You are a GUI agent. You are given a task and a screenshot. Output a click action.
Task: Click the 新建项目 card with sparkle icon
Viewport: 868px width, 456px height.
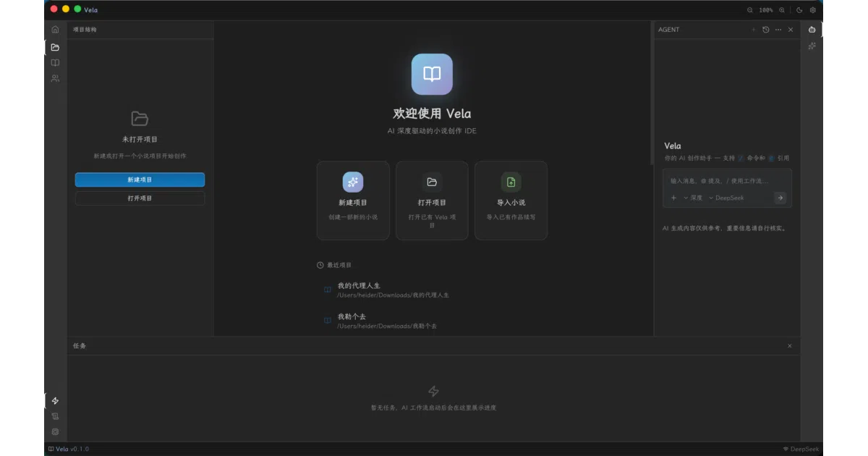[353, 200]
